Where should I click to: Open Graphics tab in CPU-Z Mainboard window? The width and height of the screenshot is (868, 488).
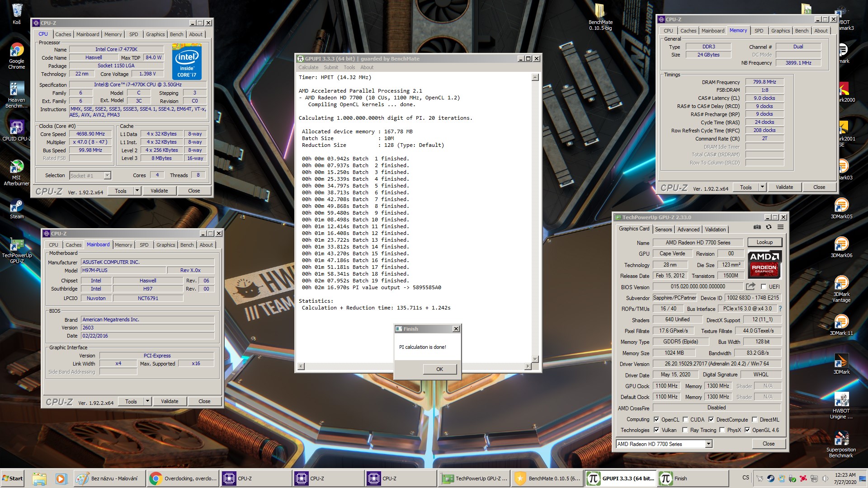click(x=165, y=245)
